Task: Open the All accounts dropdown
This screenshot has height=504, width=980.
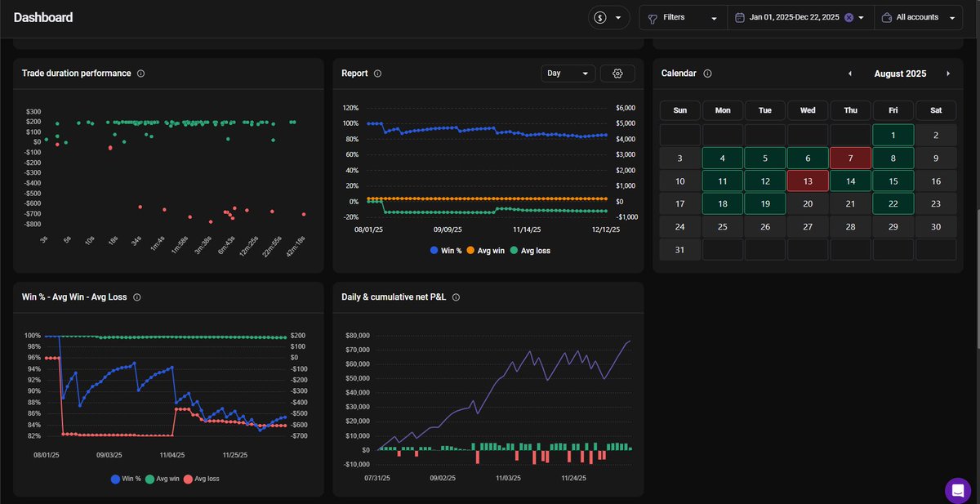Action: click(x=919, y=17)
